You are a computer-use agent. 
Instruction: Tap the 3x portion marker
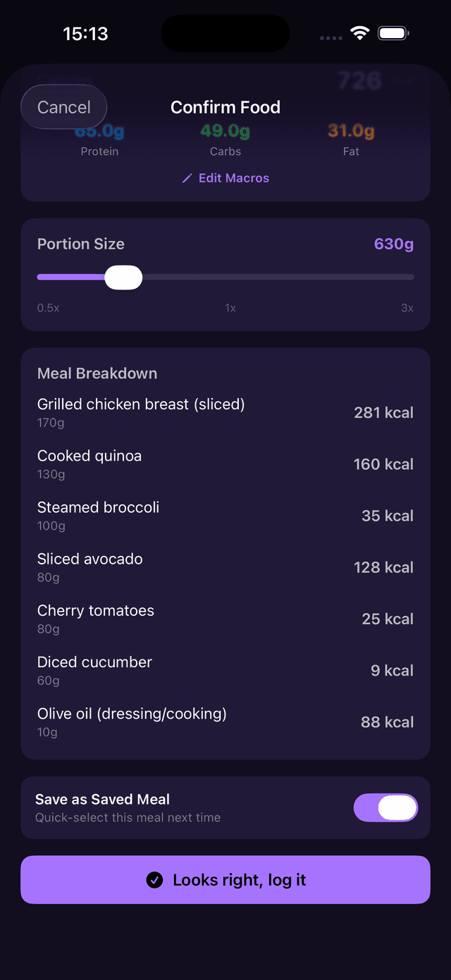[407, 308]
